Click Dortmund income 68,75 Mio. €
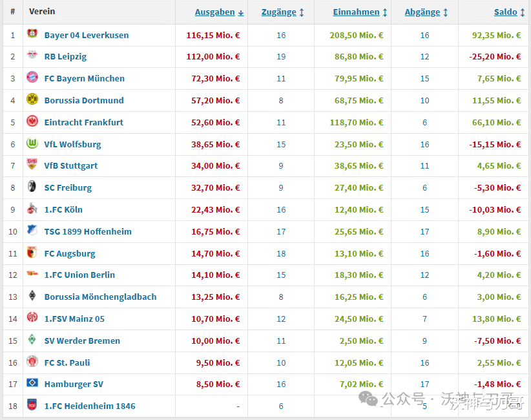531x420 pixels. (x=359, y=101)
